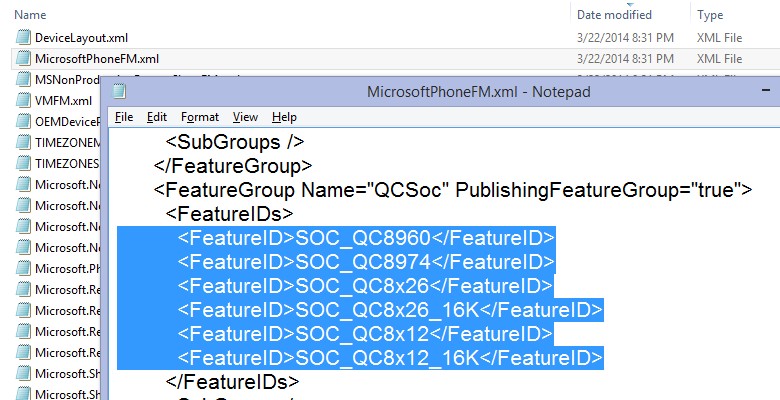Click the FeatureGroup Name="QCSoc" line
The width and height of the screenshot is (780, 400).
pos(453,190)
